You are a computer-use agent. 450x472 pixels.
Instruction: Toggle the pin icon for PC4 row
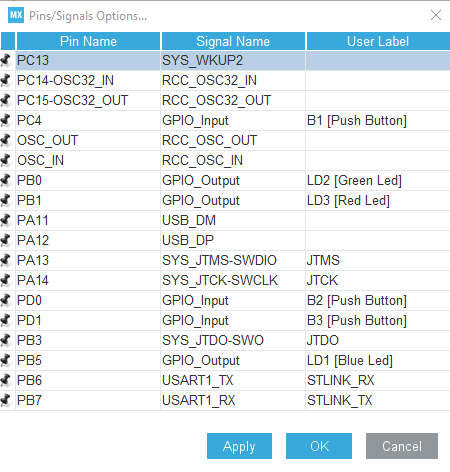click(5, 120)
